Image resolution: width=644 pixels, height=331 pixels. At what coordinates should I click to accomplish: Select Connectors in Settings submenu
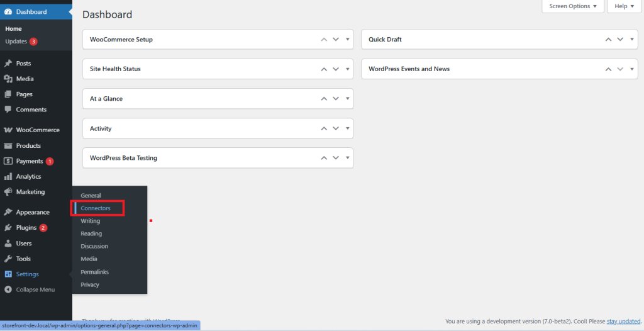tap(96, 208)
